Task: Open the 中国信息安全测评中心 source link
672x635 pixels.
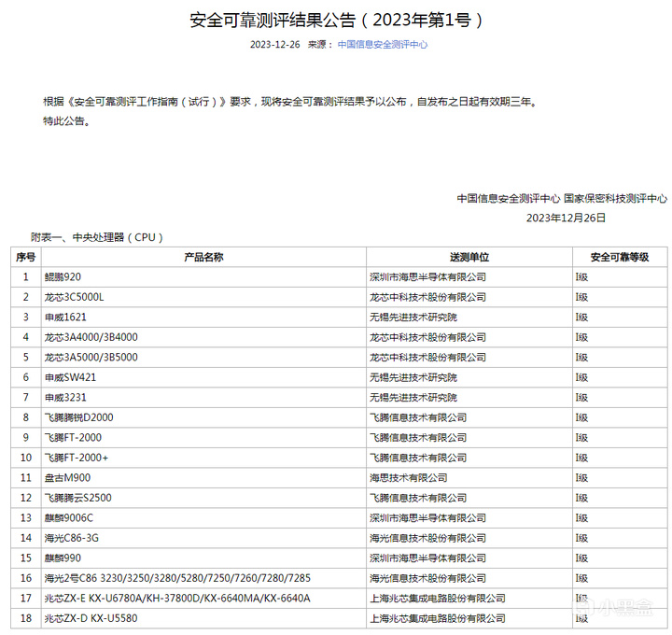Action: point(383,45)
